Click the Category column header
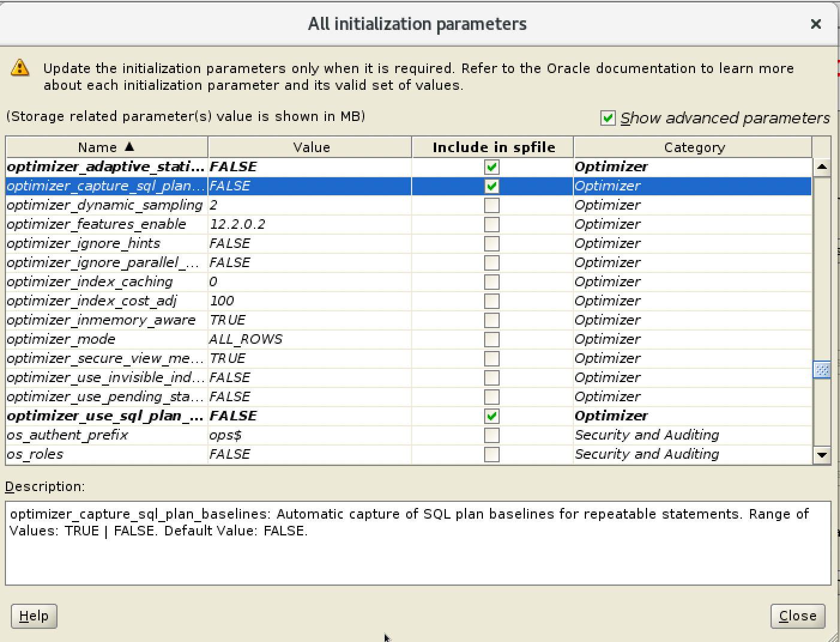The image size is (840, 642). (693, 147)
